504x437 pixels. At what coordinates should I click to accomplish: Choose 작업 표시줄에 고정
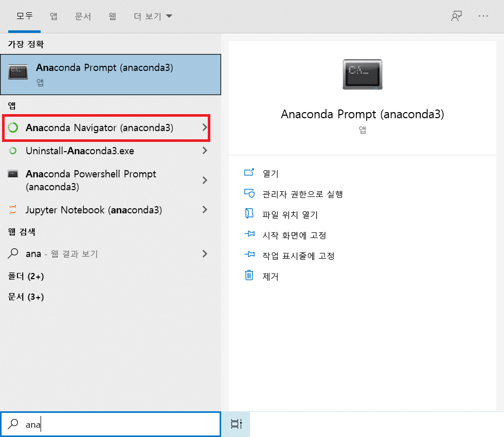pos(298,256)
